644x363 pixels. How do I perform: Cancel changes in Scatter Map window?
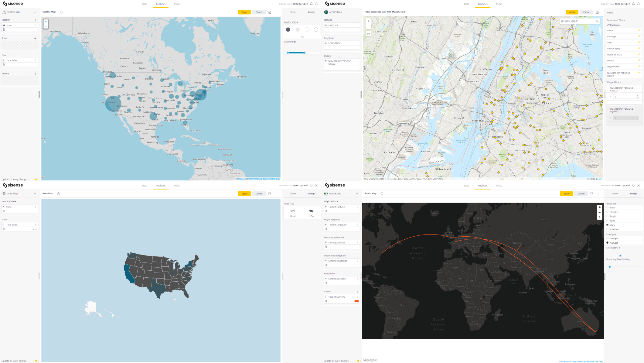coord(259,12)
